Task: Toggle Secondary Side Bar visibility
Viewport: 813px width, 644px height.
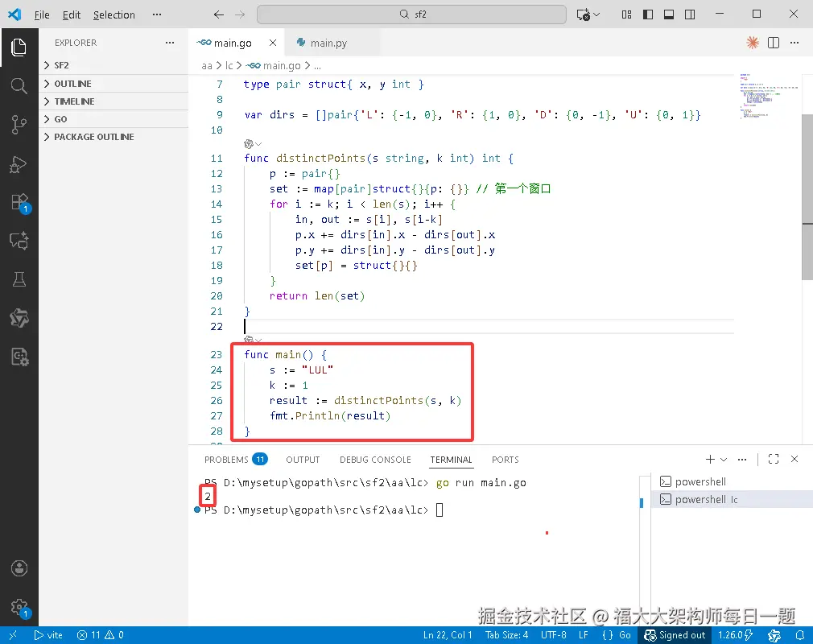Action: click(690, 14)
